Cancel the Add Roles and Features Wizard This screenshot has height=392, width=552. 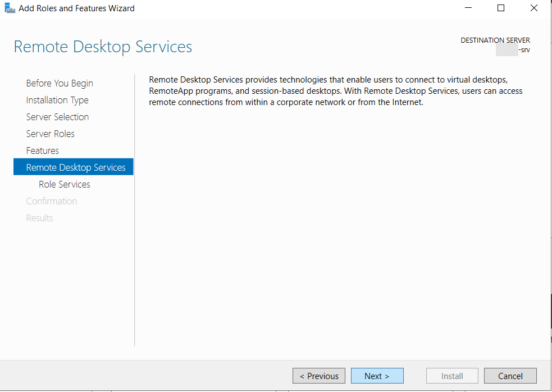(x=510, y=376)
